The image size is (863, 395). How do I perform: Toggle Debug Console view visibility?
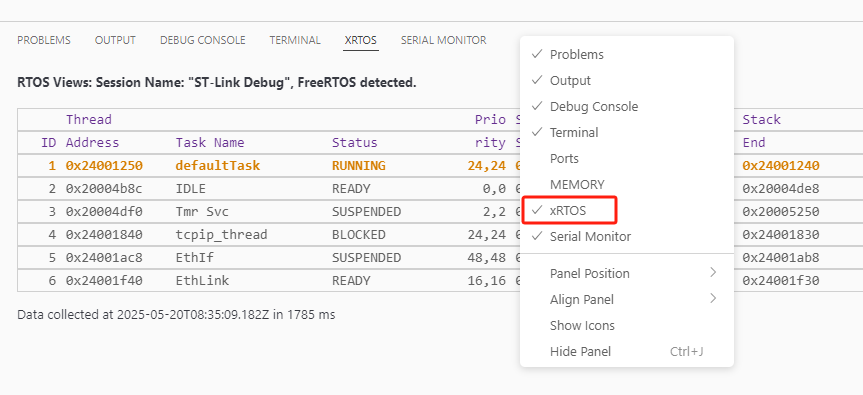click(626, 106)
